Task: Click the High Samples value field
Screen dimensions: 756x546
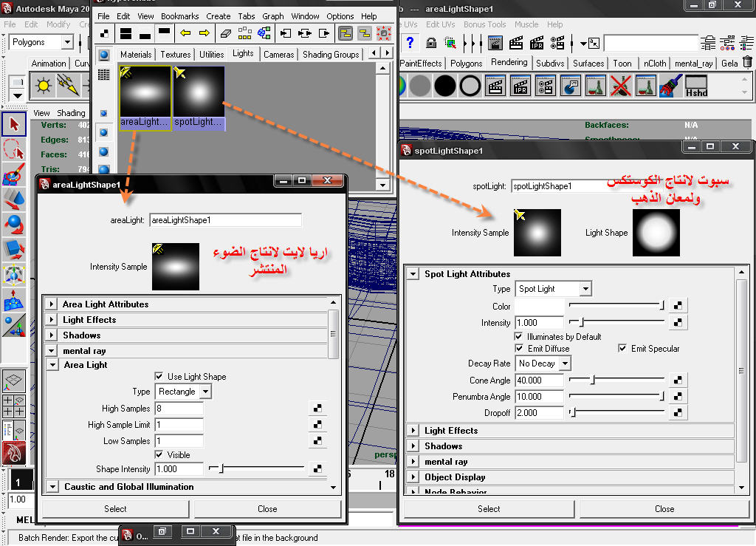Action: tap(179, 409)
